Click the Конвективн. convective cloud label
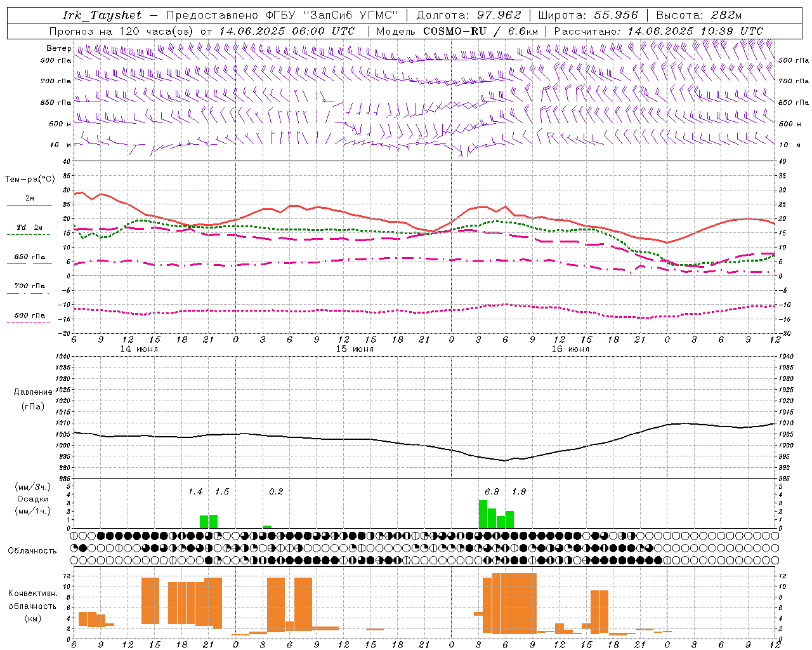Screen dimensions: 812x650 point(32,594)
